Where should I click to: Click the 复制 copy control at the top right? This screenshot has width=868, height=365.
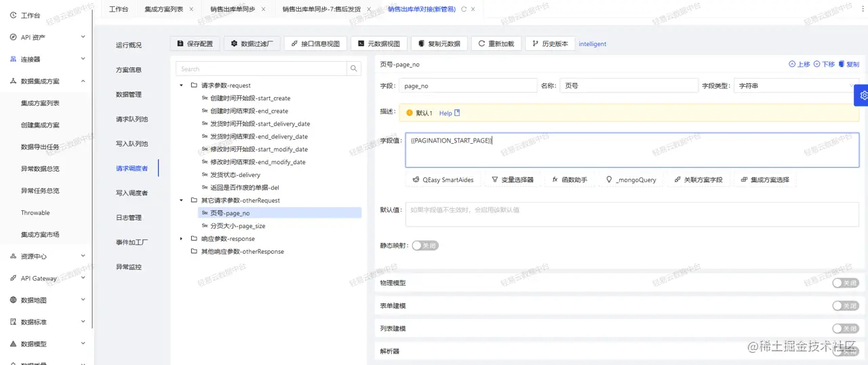(x=849, y=64)
